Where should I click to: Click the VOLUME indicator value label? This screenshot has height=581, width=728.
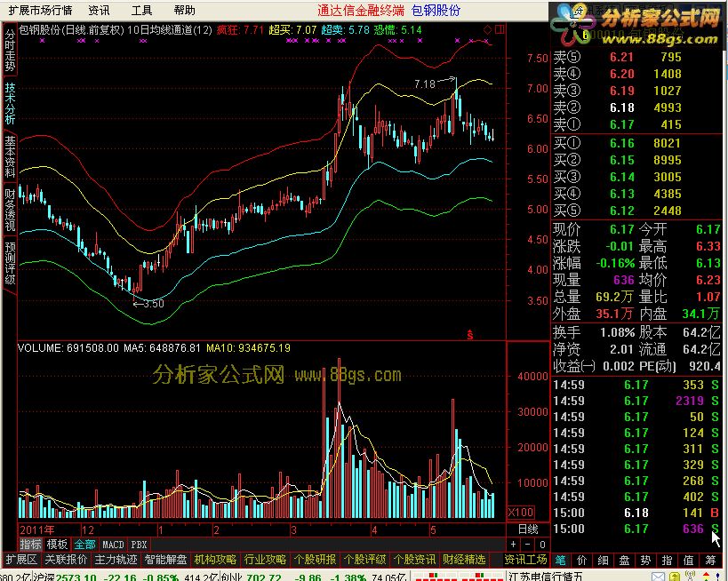tap(68, 348)
